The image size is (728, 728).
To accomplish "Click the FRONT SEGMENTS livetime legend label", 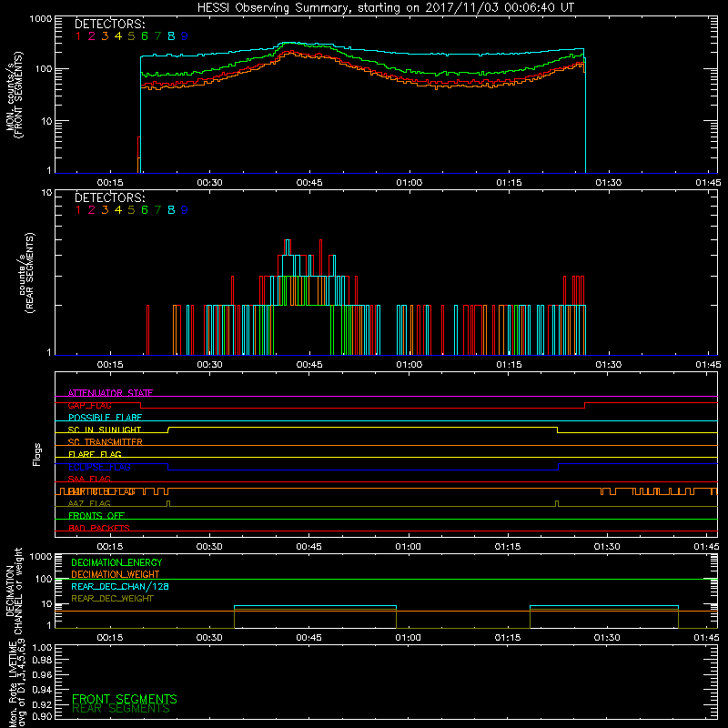I will 125,699.
